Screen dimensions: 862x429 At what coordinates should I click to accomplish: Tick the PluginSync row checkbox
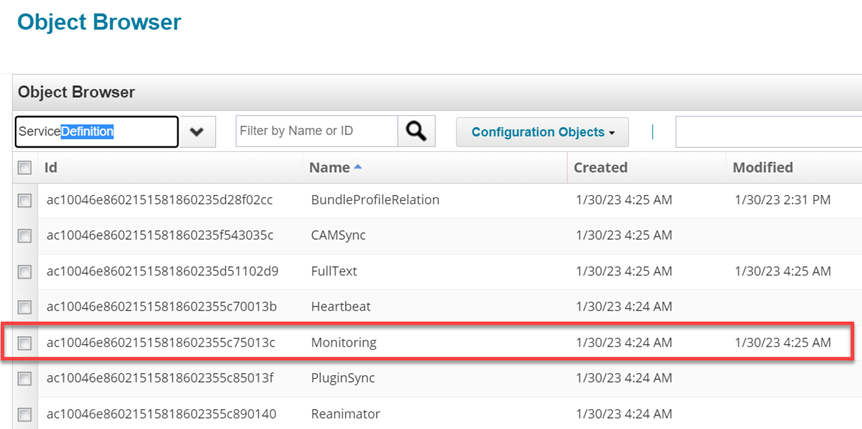25,379
